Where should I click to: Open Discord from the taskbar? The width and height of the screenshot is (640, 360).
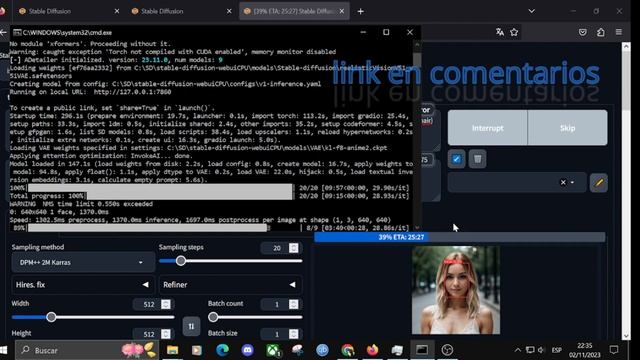pos(247,350)
